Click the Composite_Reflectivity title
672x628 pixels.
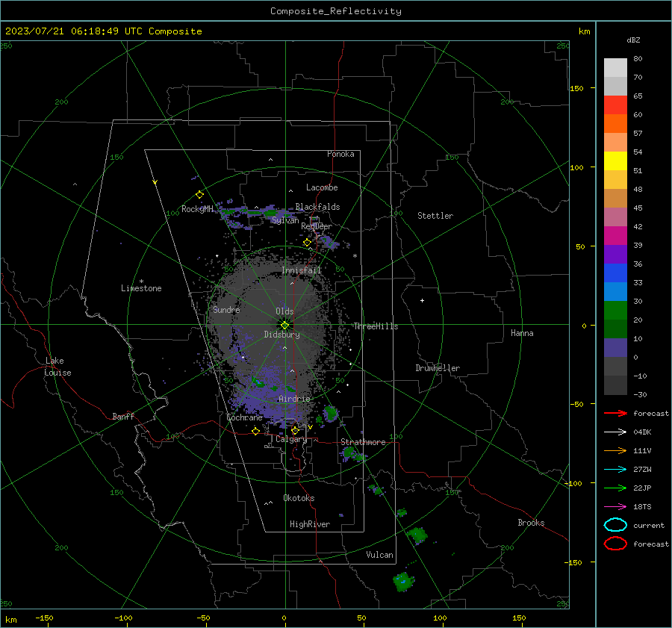(x=336, y=11)
